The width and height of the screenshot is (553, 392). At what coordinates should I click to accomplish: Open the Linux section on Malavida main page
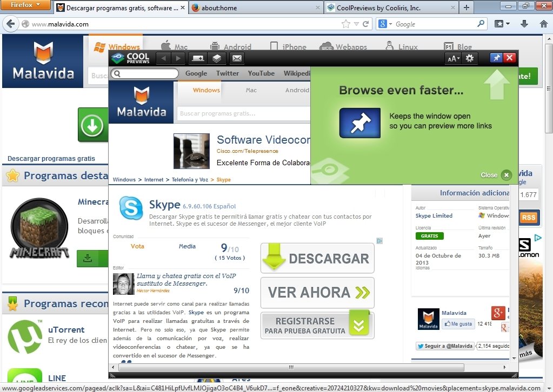tap(401, 46)
